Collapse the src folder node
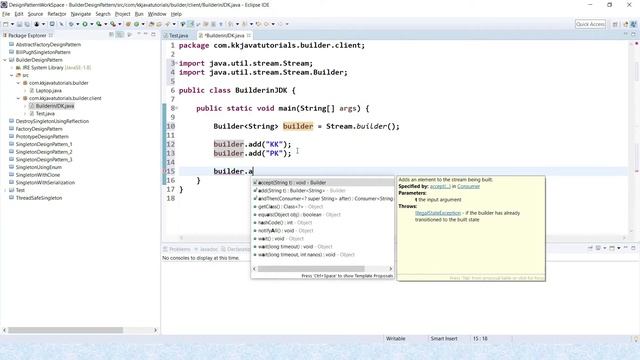Viewport: 640px width, 360px height. pyautogui.click(x=12, y=75)
